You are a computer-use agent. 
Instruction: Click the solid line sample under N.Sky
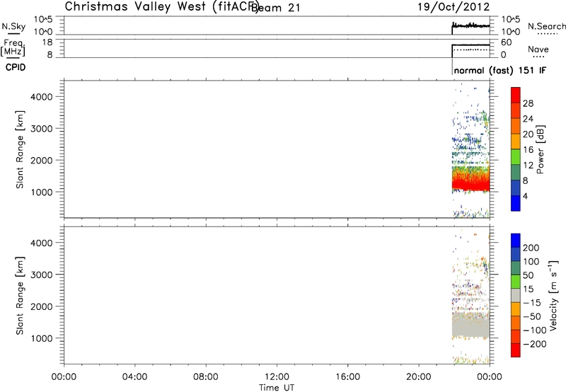(13, 34)
